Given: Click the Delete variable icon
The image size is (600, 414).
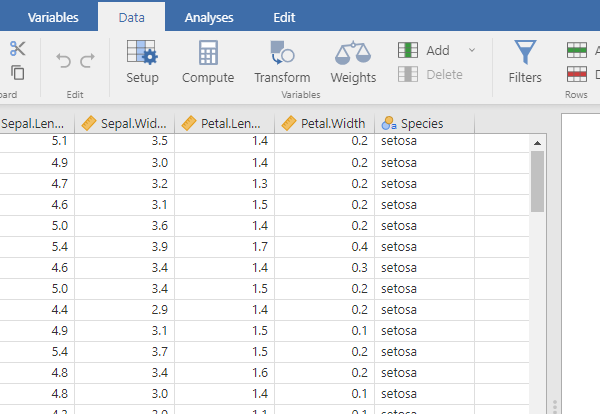Looking at the screenshot, I should (x=408, y=74).
